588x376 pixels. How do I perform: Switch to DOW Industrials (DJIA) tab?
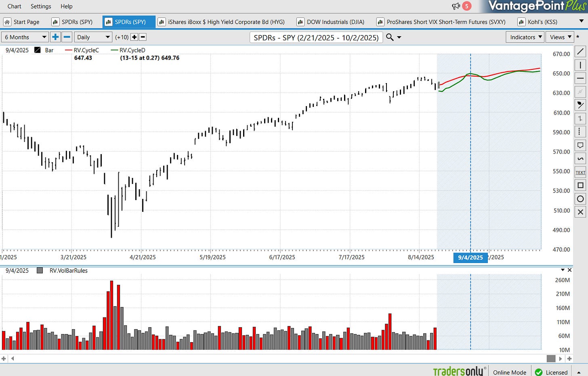point(331,22)
